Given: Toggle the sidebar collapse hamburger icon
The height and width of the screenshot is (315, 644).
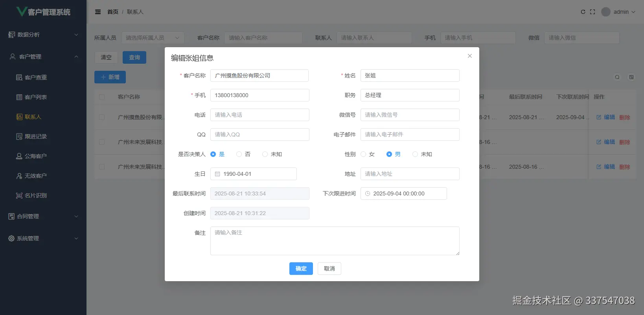Looking at the screenshot, I should pos(98,12).
